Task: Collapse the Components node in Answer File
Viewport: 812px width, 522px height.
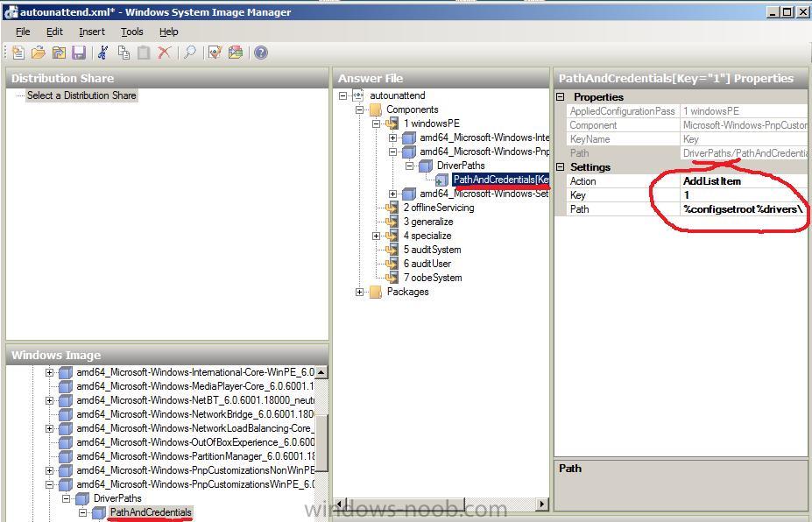Action: tap(359, 109)
